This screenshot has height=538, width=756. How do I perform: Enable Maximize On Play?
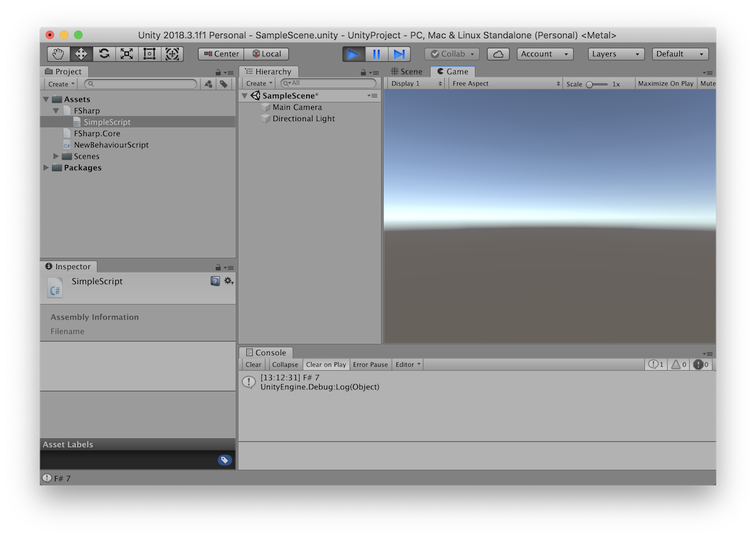(x=666, y=83)
